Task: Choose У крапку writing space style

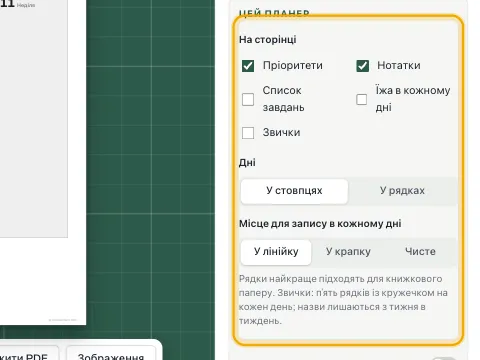Action: 348,252
